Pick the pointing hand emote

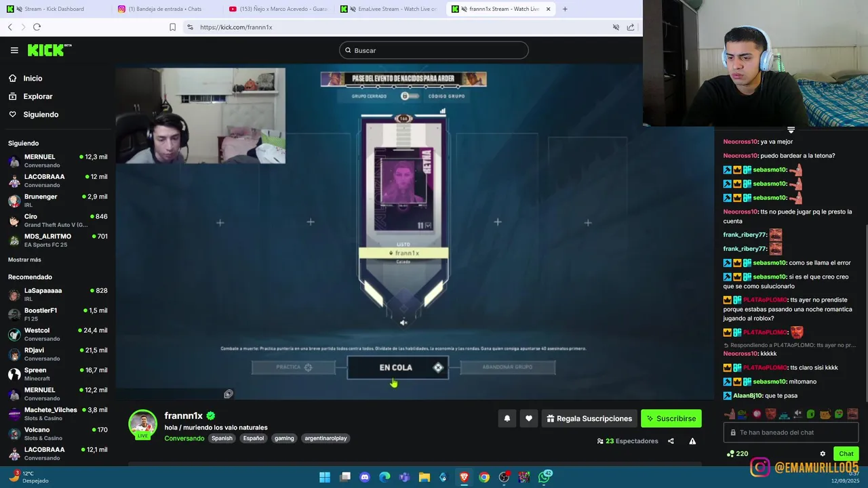(x=730, y=414)
